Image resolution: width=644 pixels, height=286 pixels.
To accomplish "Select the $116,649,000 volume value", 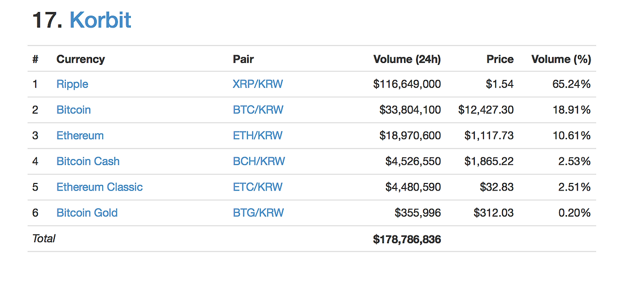I will pos(407,84).
